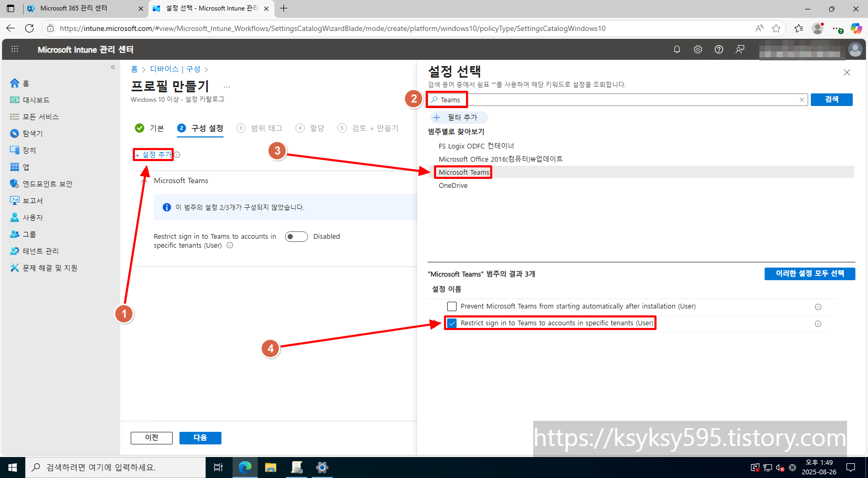The image size is (868, 478).
Task: Select Microsoft Office 2016 업데이트 category
Action: pos(501,159)
